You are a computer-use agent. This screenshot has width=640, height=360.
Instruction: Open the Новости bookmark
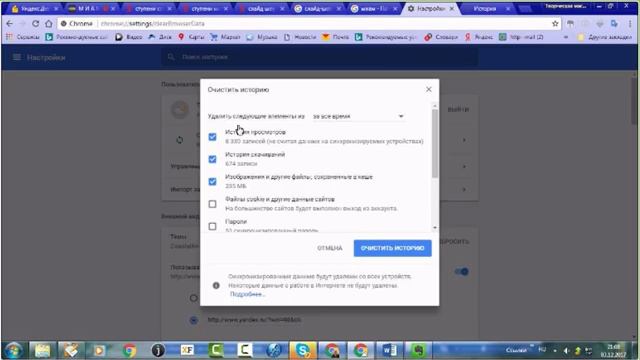[x=300, y=37]
